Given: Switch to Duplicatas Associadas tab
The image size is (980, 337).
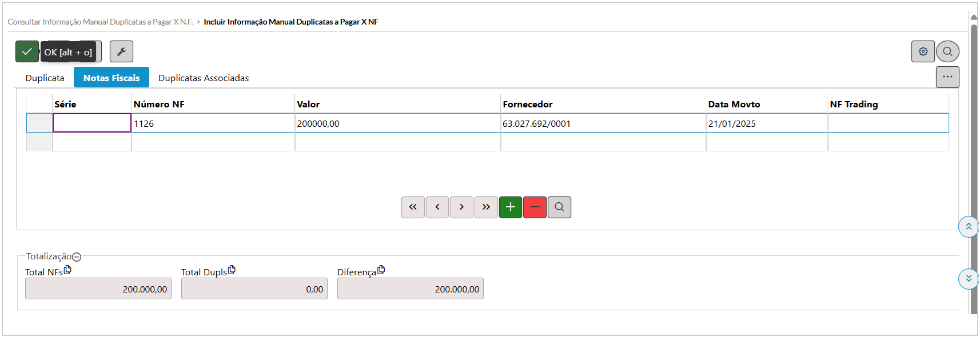Looking at the screenshot, I should point(204,78).
